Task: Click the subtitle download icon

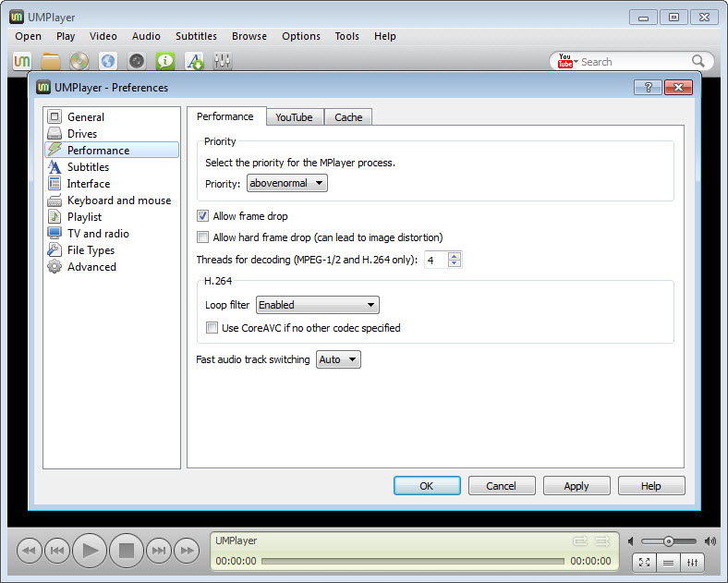Action: click(x=195, y=61)
